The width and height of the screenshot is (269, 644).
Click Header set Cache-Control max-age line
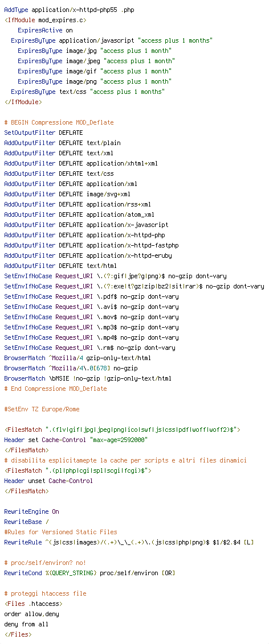76,440
